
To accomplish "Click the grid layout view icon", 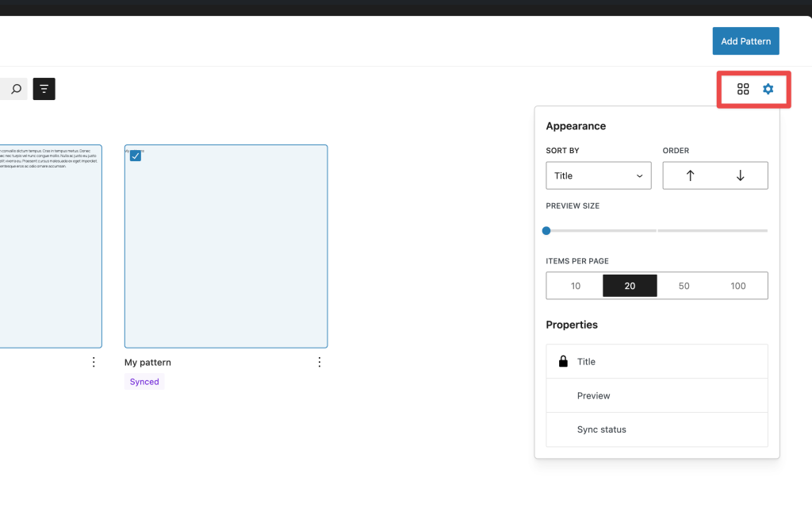I will point(743,89).
